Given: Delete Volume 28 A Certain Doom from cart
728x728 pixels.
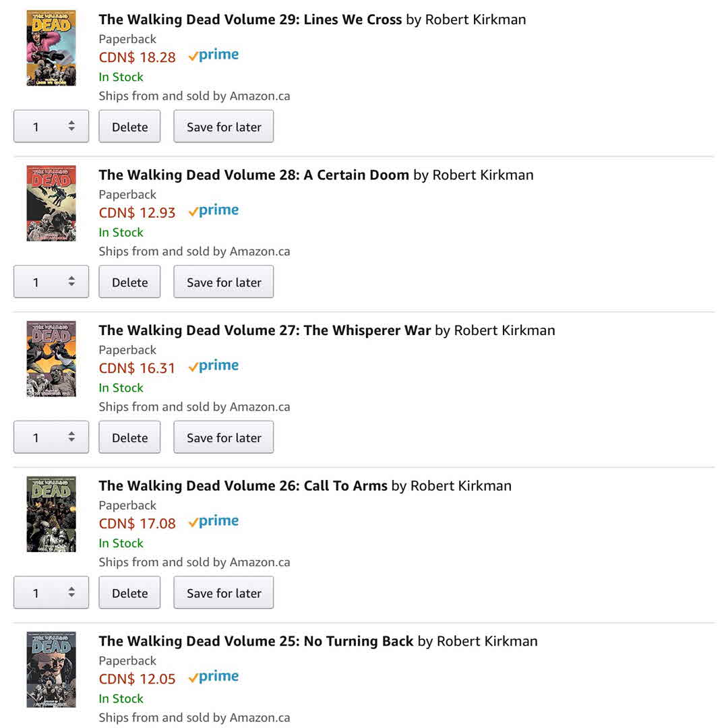Looking at the screenshot, I should tap(129, 282).
